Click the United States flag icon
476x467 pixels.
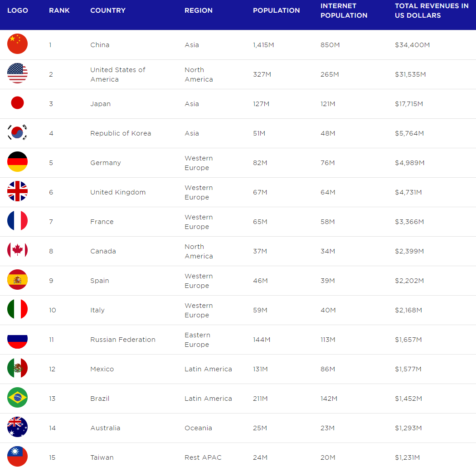pyautogui.click(x=17, y=73)
